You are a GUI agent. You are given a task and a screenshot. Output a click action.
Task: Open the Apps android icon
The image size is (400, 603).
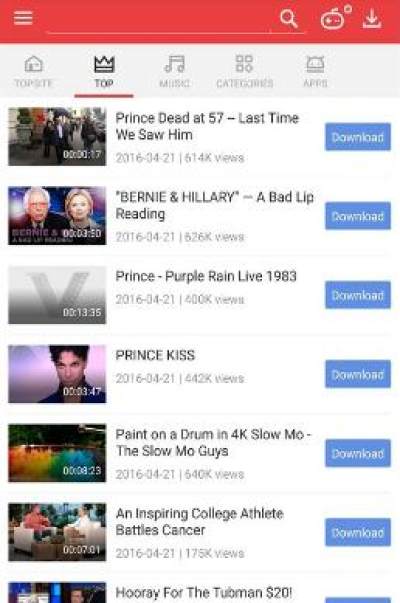pyautogui.click(x=315, y=64)
